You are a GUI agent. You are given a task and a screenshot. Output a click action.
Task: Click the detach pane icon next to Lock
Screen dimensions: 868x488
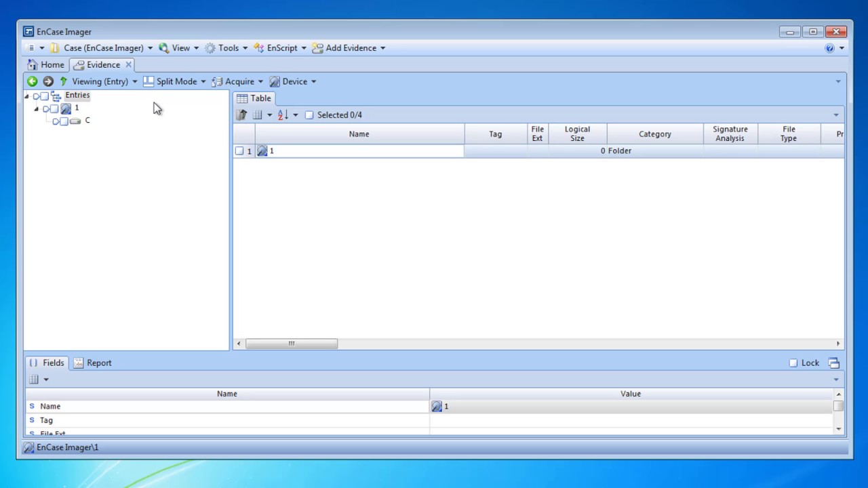click(x=833, y=363)
